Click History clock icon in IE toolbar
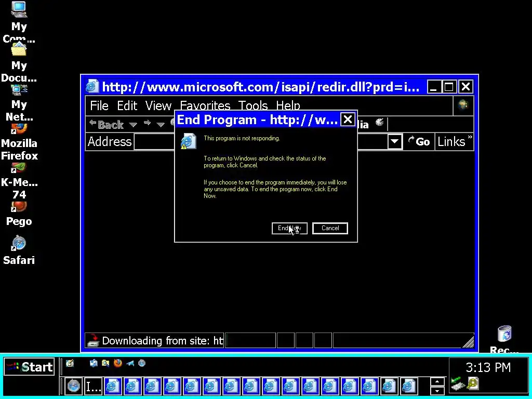The height and width of the screenshot is (399, 532). coord(380,123)
